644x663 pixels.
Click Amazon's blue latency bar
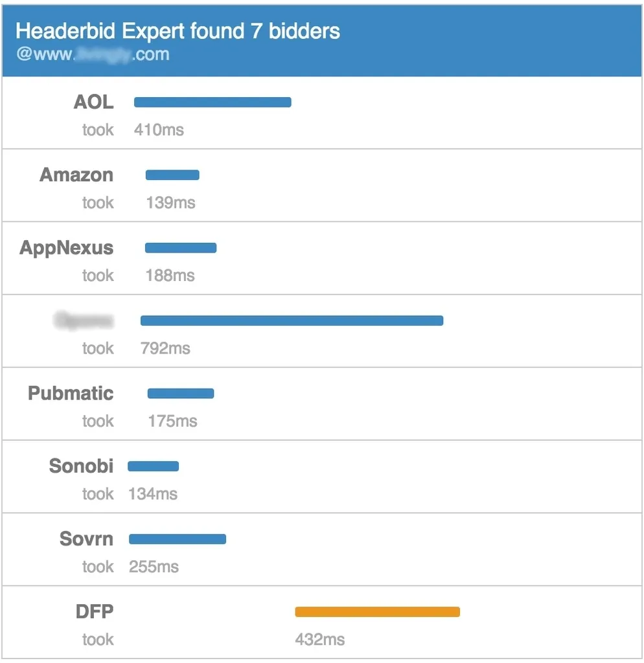pos(172,175)
